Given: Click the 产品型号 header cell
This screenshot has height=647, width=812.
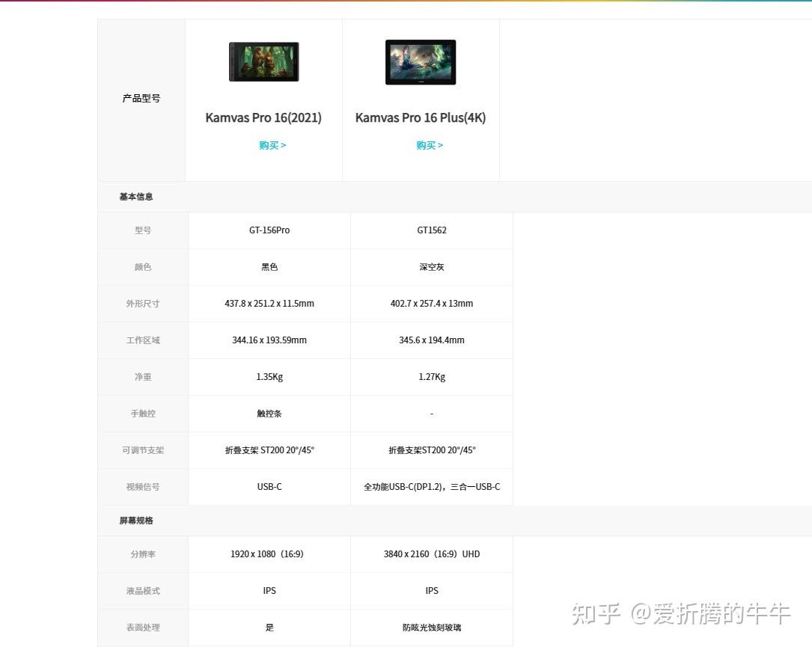Looking at the screenshot, I should click(141, 98).
